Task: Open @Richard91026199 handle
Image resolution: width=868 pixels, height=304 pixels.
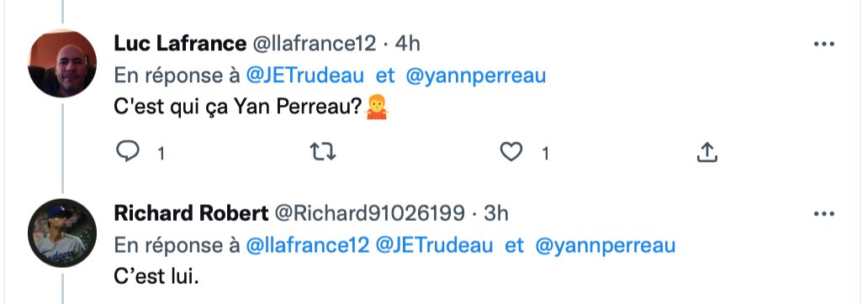Action: tap(370, 212)
